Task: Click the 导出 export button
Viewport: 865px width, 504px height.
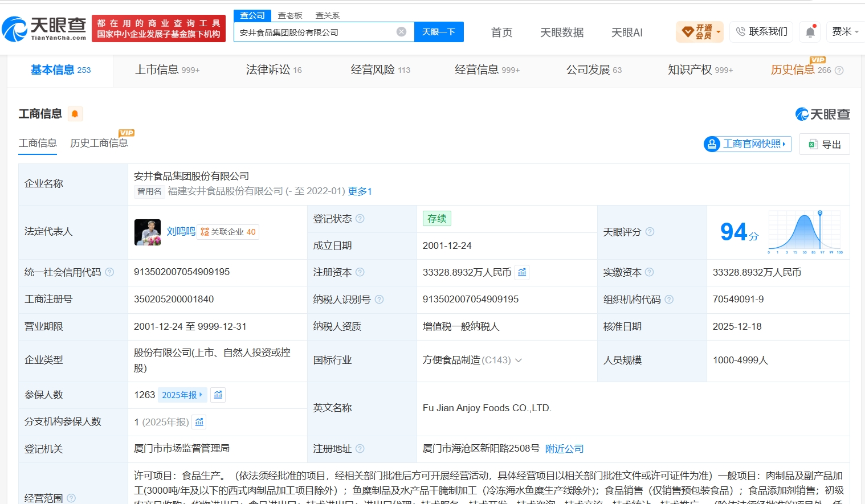Action: pos(825,144)
